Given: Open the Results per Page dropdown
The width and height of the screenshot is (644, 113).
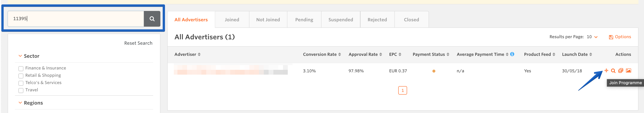Looking at the screenshot, I should click(592, 37).
